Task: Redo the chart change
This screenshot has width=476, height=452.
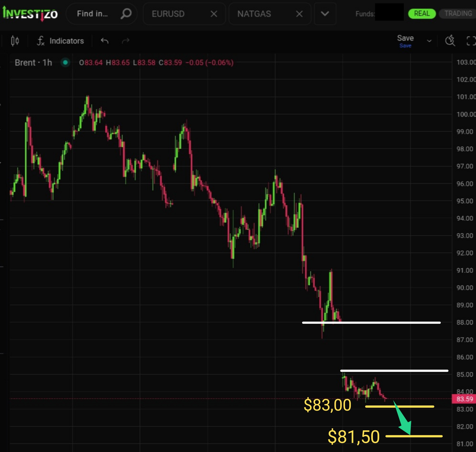Action: point(126,41)
